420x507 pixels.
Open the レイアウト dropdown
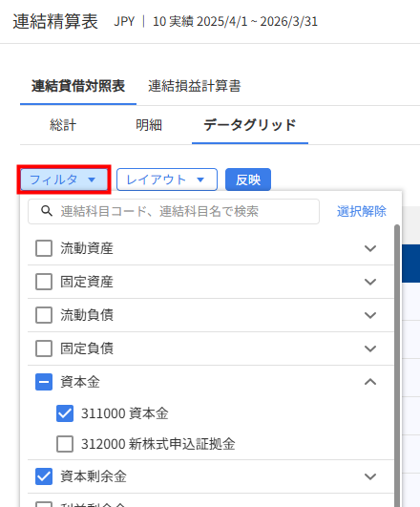pyautogui.click(x=167, y=180)
